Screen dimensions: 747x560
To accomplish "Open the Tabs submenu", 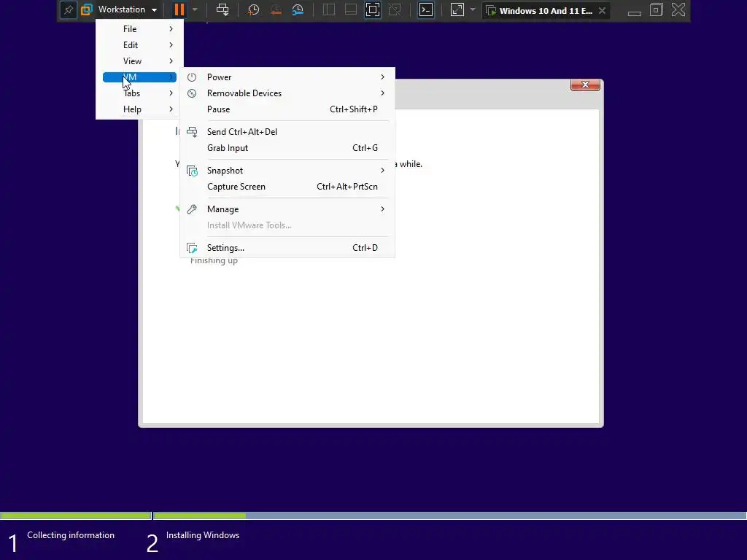I will tap(139, 93).
